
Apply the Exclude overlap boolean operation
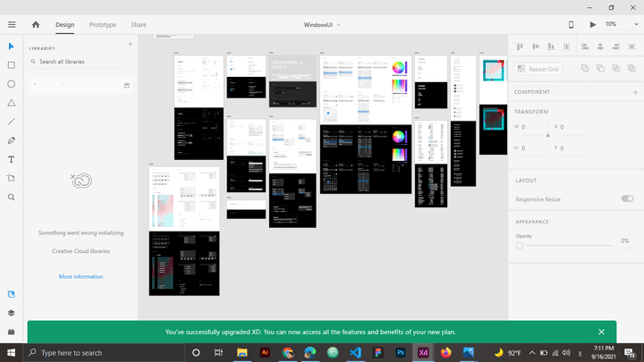[x=631, y=69]
